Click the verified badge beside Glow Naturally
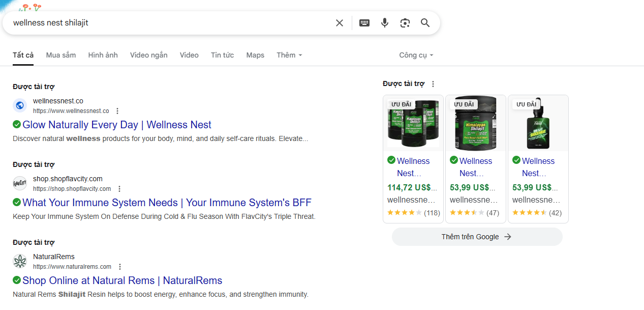 click(x=17, y=124)
